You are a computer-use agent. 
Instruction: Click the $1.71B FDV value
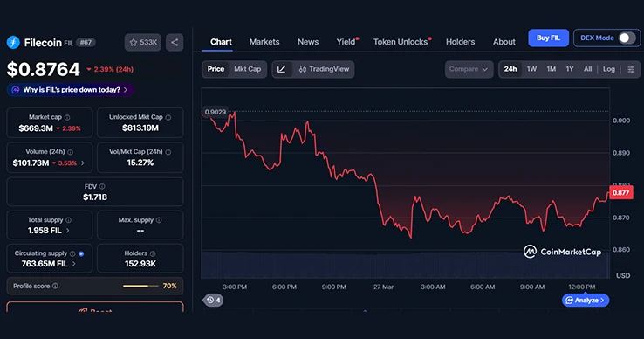click(x=95, y=197)
